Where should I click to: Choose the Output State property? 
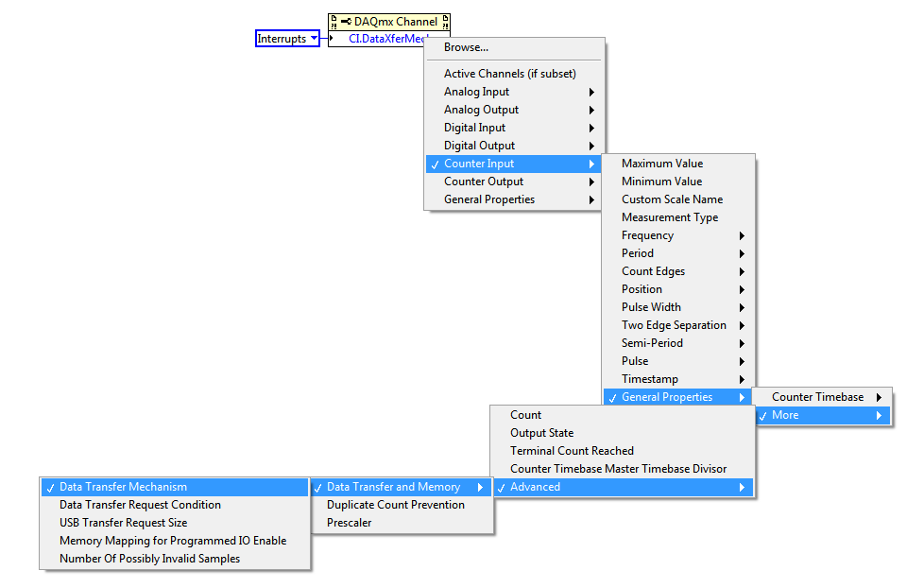[x=623, y=433]
